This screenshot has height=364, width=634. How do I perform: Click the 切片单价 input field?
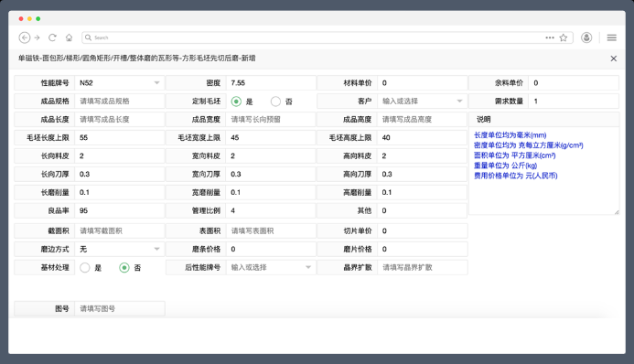coord(422,230)
